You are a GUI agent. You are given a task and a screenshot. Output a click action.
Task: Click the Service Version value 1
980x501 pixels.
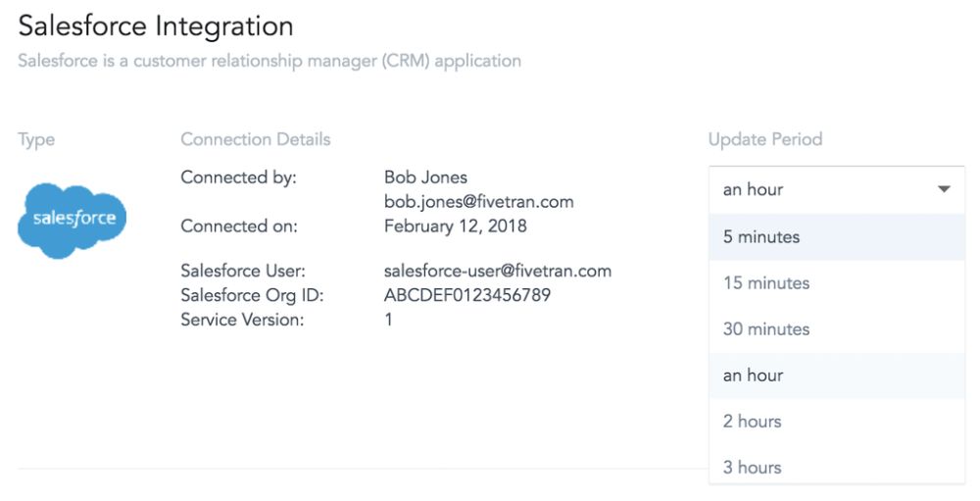[x=388, y=320]
